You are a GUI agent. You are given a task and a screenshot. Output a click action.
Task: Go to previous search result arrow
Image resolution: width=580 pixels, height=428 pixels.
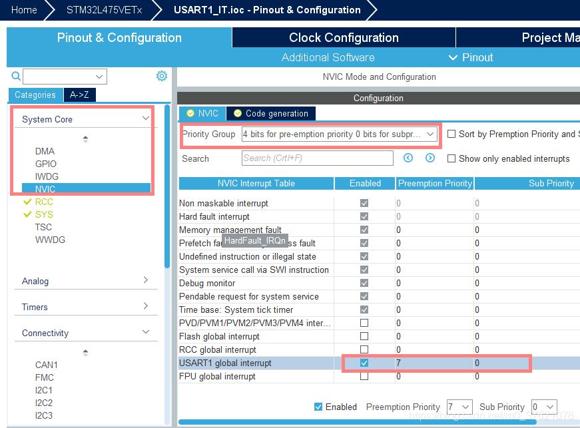point(408,158)
